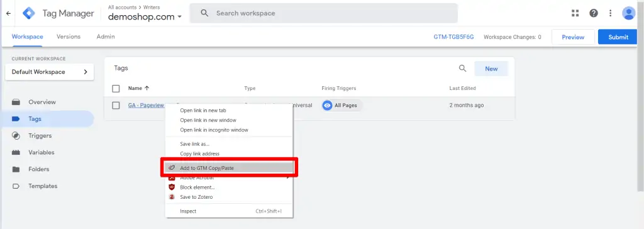Check the box for GA - Pageview tag

(116, 105)
